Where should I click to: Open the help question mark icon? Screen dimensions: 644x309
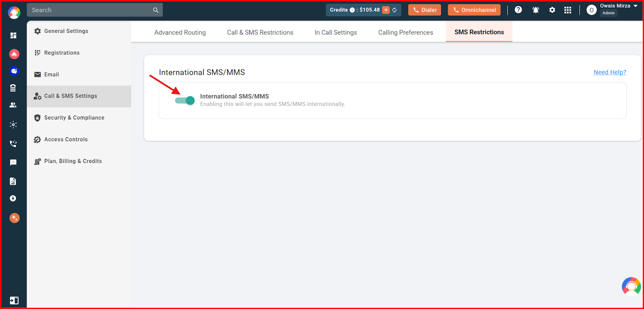click(518, 10)
